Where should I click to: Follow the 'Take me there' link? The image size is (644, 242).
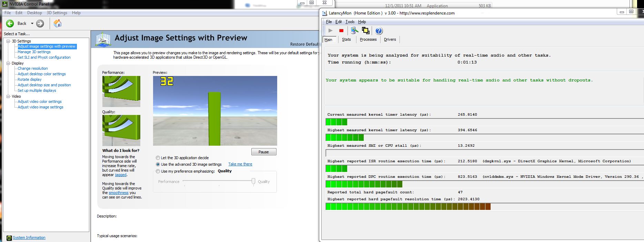[240, 164]
